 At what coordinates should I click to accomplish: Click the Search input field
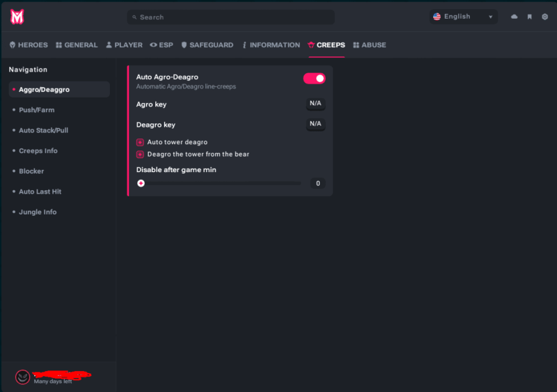pos(231,17)
